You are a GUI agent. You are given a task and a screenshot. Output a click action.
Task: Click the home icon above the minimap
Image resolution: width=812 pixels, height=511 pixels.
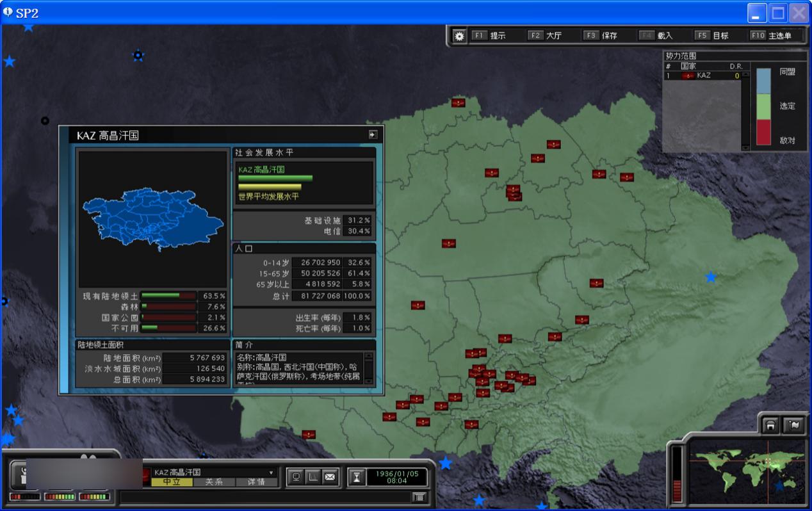coord(770,426)
